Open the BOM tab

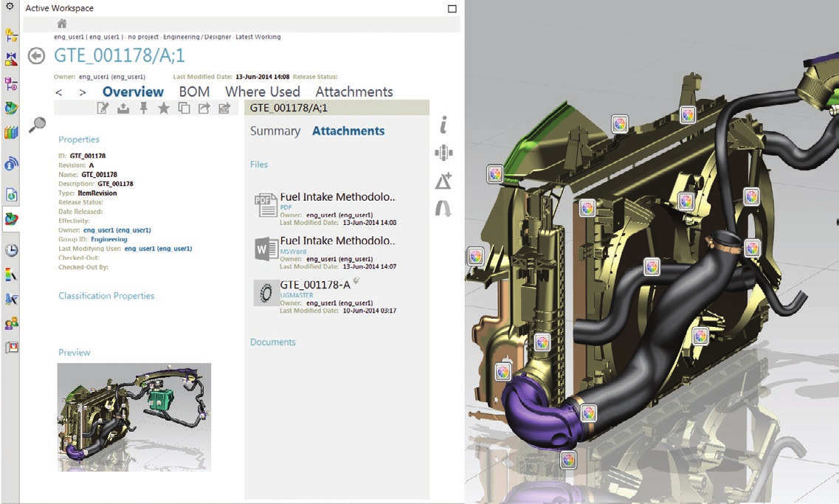click(194, 92)
